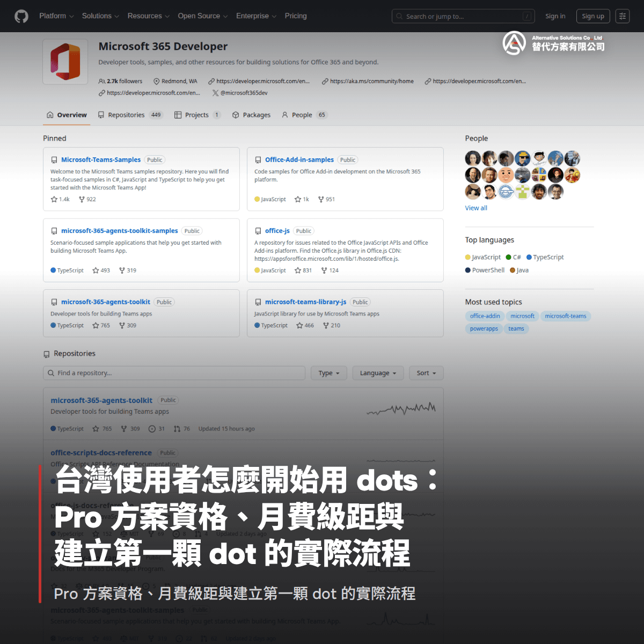
Task: Click the star count on Microsoft-Teams-Samples
Action: click(x=60, y=199)
